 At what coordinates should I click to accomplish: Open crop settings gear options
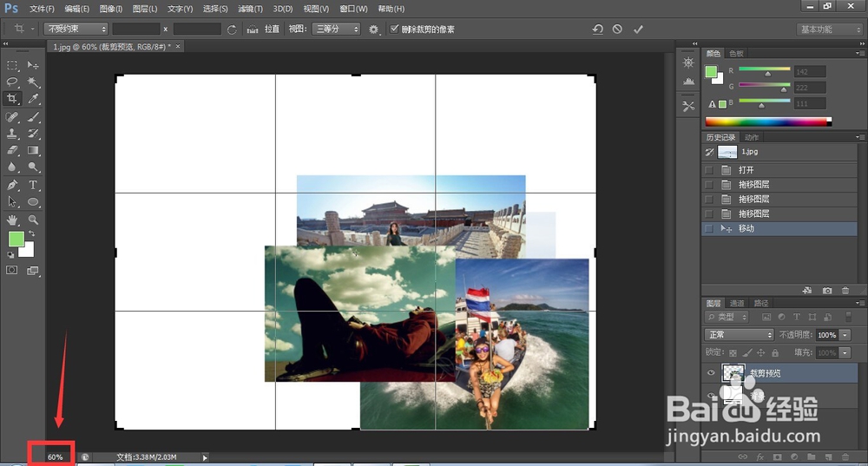pyautogui.click(x=373, y=30)
